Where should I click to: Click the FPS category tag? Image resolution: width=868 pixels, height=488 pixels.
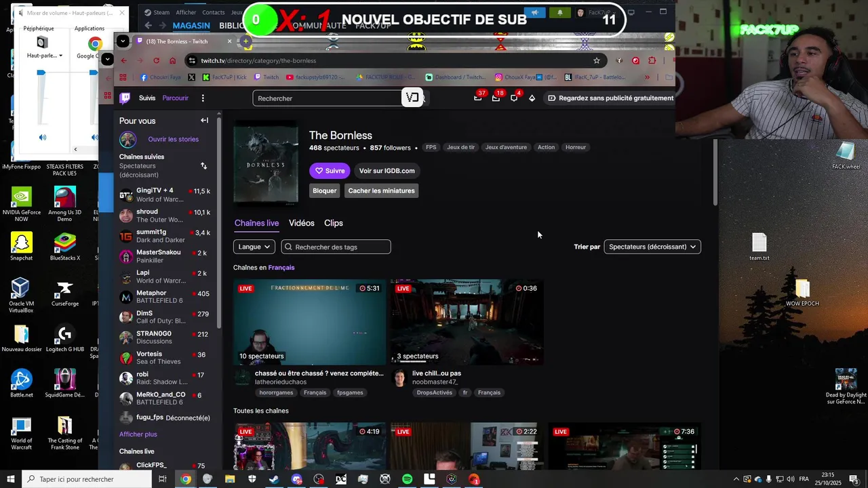pos(431,147)
